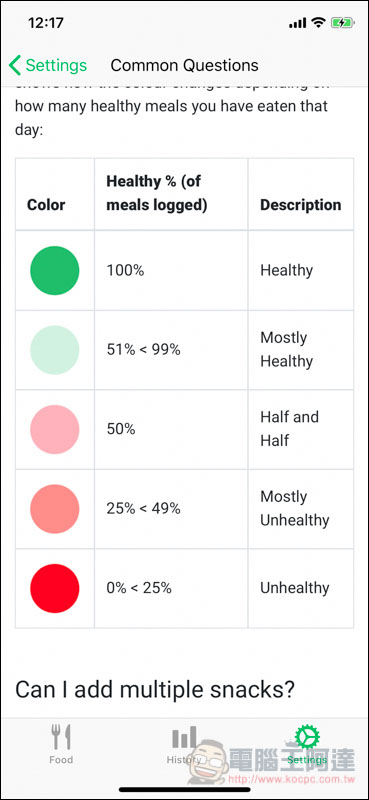Screen dimensions: 369x800
Task: Tap the Common Questions title
Action: click(184, 65)
